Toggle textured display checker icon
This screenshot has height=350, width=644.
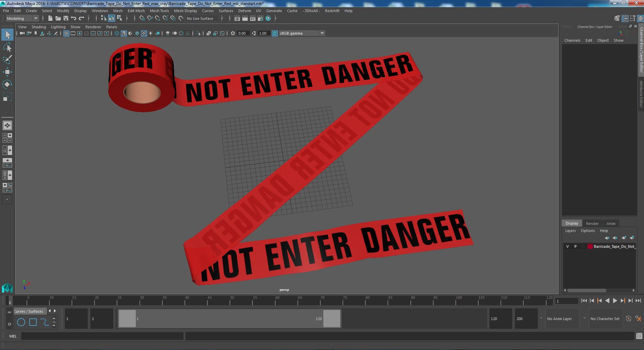pos(144,33)
